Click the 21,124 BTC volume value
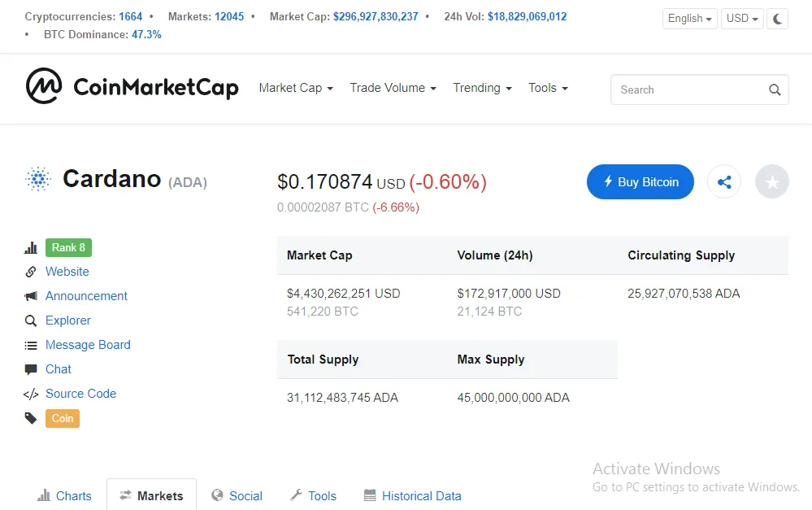Image resolution: width=812 pixels, height=510 pixels. click(x=489, y=312)
